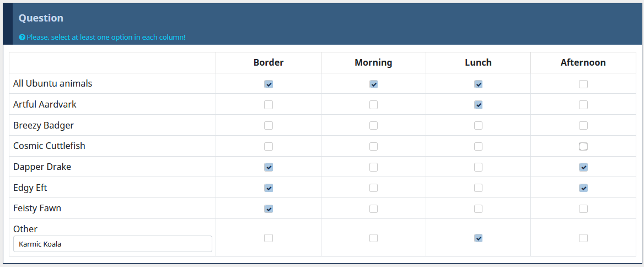Click the Morning column header
This screenshot has width=644, height=267.
pos(373,62)
